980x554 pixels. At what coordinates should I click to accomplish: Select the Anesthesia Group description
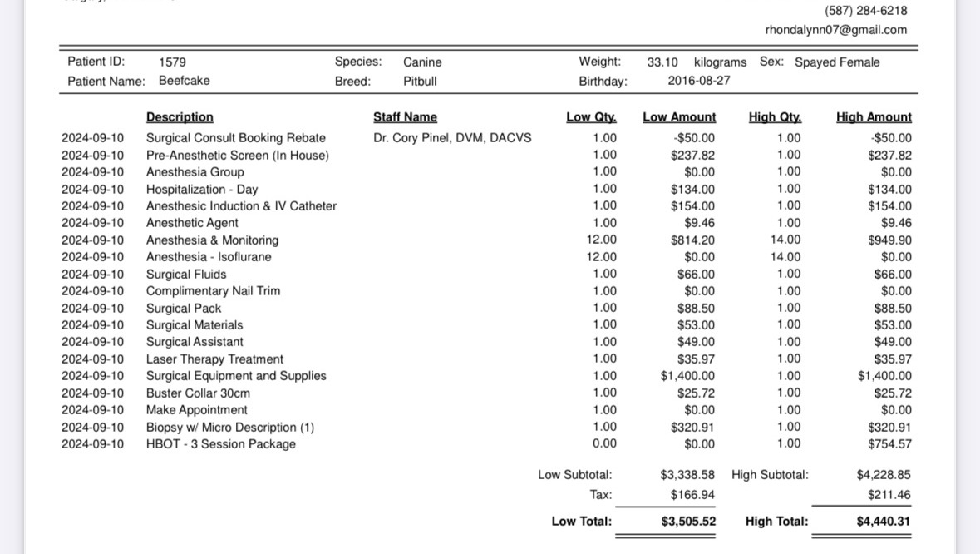tap(195, 172)
